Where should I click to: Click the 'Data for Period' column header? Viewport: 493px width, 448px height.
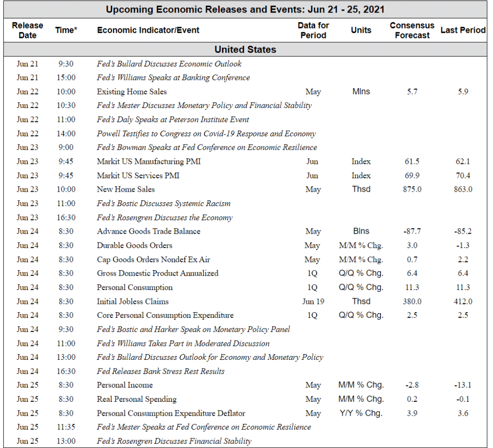pyautogui.click(x=313, y=30)
